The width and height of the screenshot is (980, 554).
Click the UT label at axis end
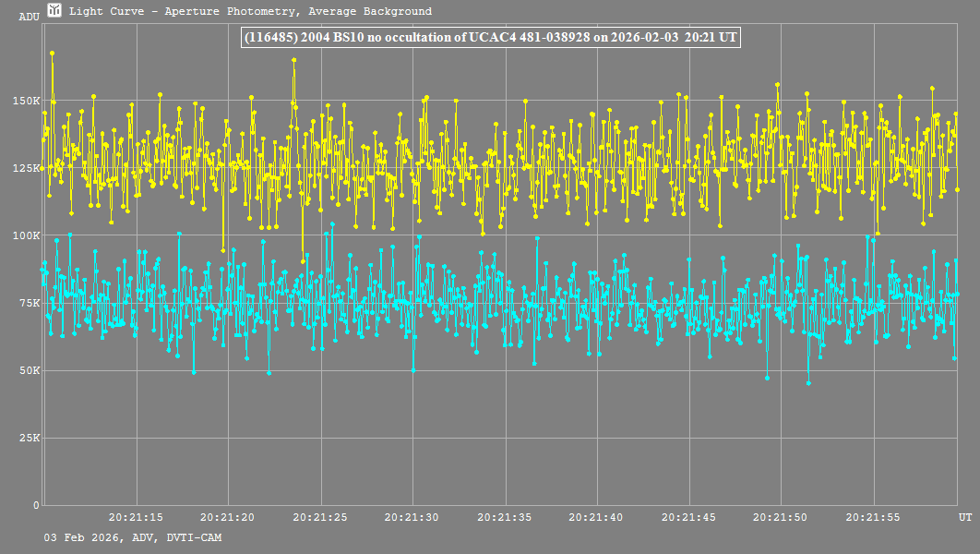coord(963,517)
